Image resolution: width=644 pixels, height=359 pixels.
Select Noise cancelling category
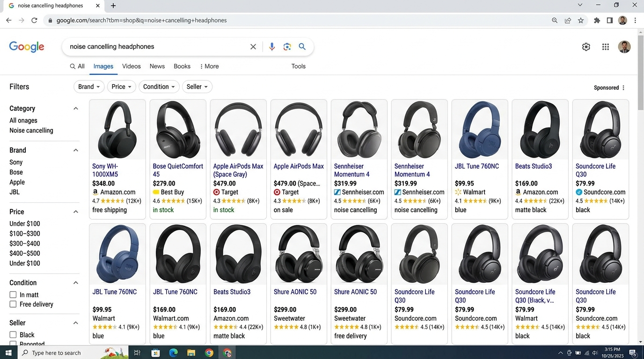tap(31, 130)
